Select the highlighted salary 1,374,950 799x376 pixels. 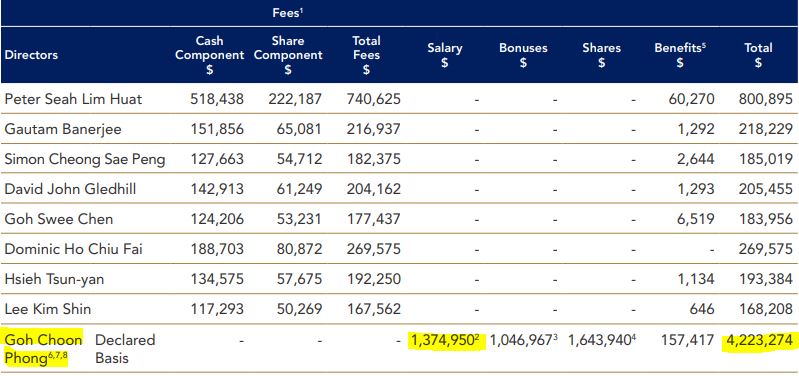(x=447, y=340)
